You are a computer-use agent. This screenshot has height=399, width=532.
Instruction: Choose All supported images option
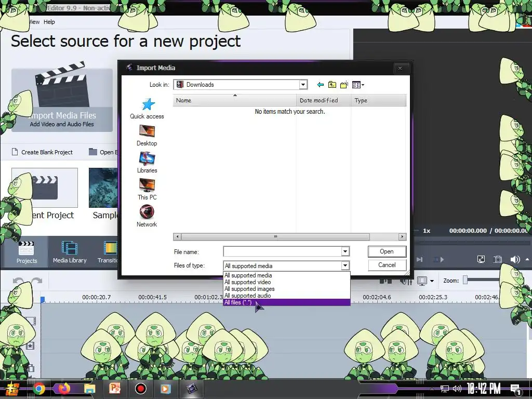(x=287, y=289)
